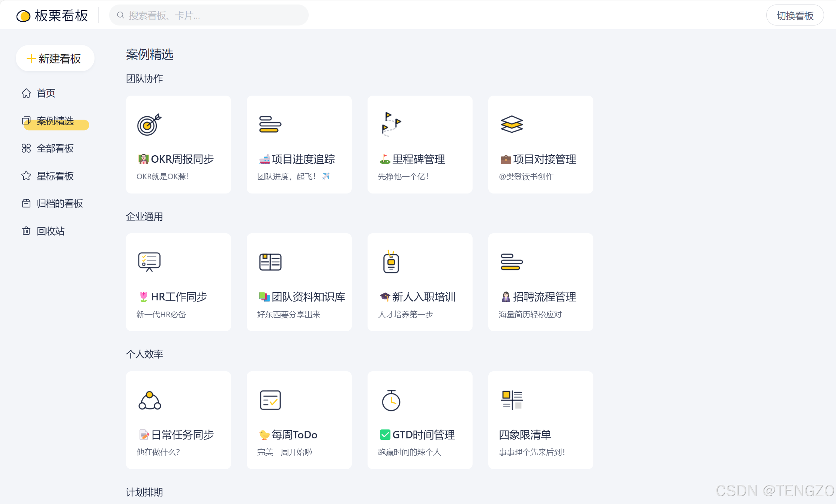The width and height of the screenshot is (836, 504).
Task: Click the 日常任务同步 connected nodes icon
Action: coord(149,400)
